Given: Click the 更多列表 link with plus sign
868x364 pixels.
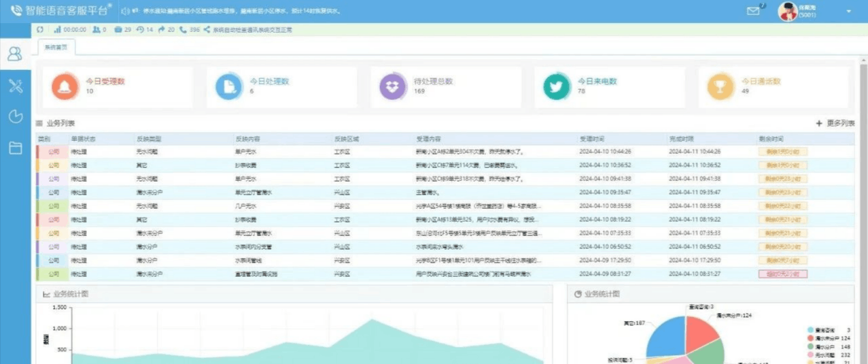Looking at the screenshot, I should coord(835,124).
